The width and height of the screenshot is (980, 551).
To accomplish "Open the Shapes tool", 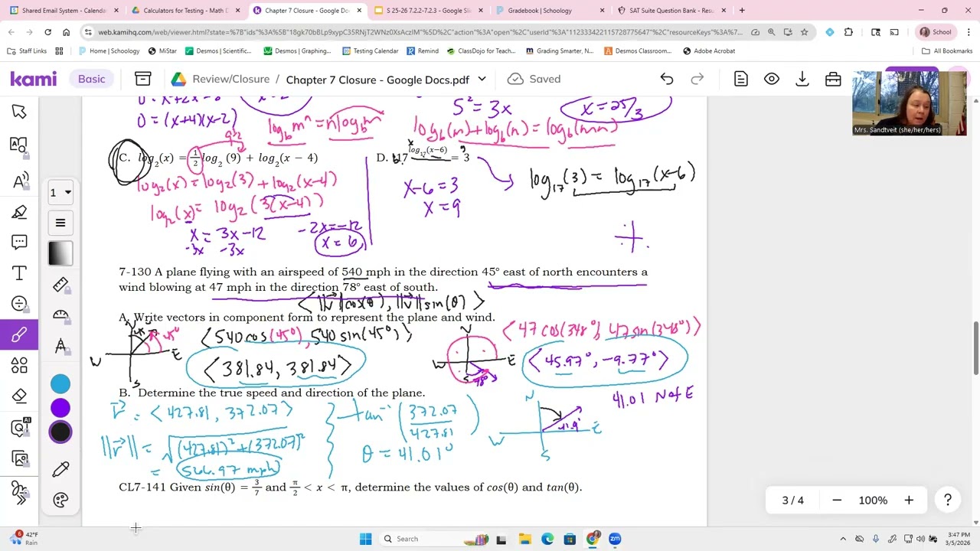I will pyautogui.click(x=19, y=365).
